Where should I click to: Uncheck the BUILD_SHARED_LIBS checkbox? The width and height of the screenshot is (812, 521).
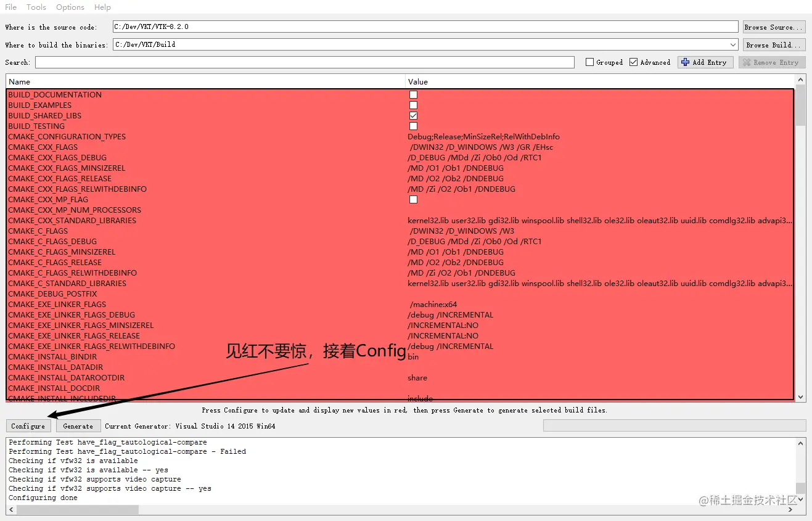(x=413, y=115)
